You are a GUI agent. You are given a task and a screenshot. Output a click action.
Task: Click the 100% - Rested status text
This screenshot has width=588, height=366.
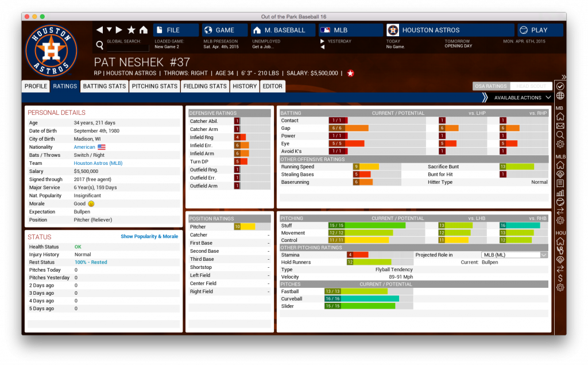point(91,263)
